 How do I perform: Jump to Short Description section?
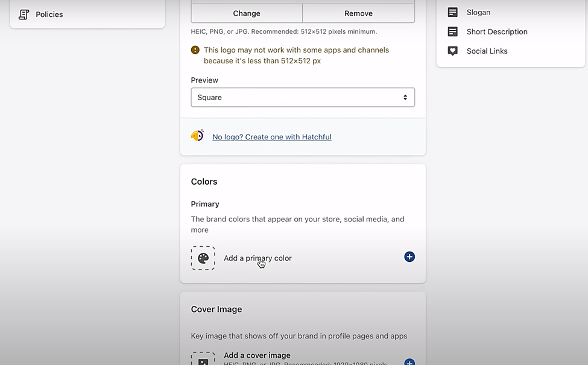tap(497, 32)
